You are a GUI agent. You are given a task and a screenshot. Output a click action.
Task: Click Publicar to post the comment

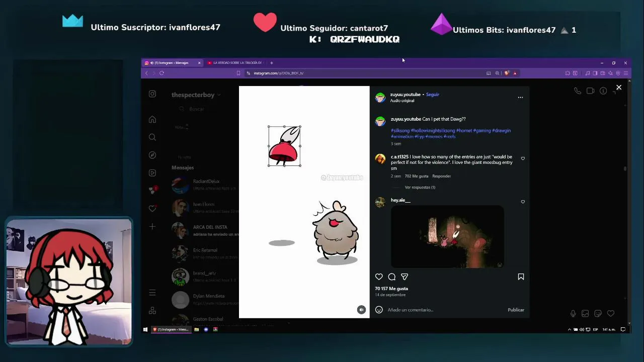(x=516, y=310)
